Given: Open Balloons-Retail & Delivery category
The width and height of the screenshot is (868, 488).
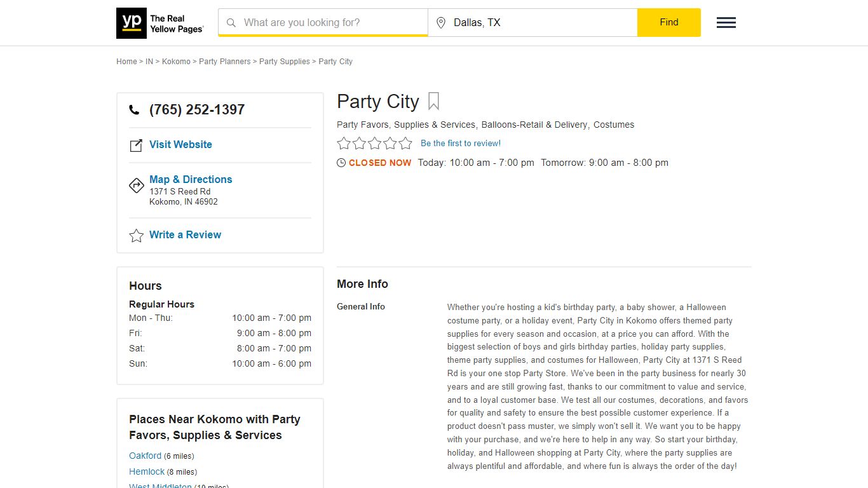Looking at the screenshot, I should 534,125.
